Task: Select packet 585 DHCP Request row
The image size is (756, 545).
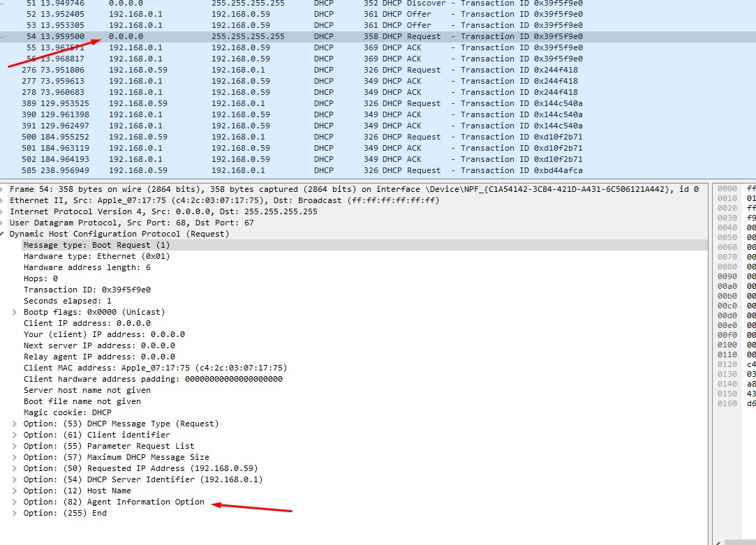Action: tap(378, 170)
